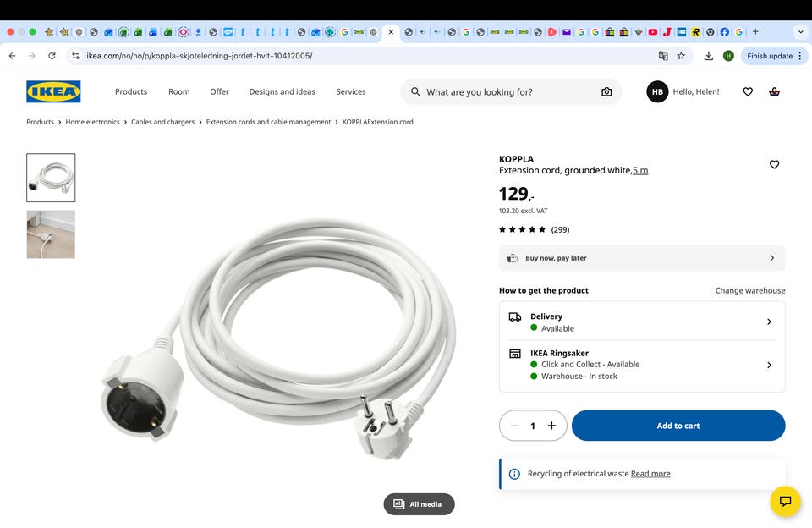Open the favorites heart in header
The width and height of the screenshot is (812, 528).
coord(748,91)
